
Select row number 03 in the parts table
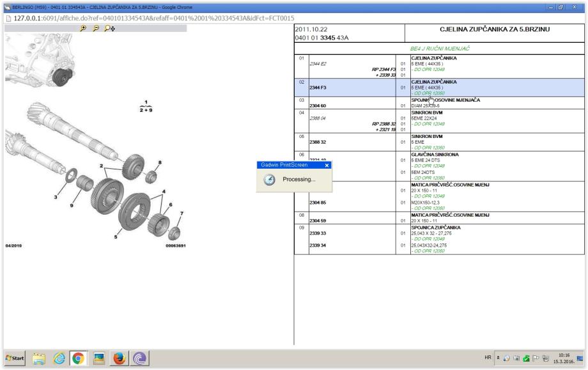click(302, 100)
